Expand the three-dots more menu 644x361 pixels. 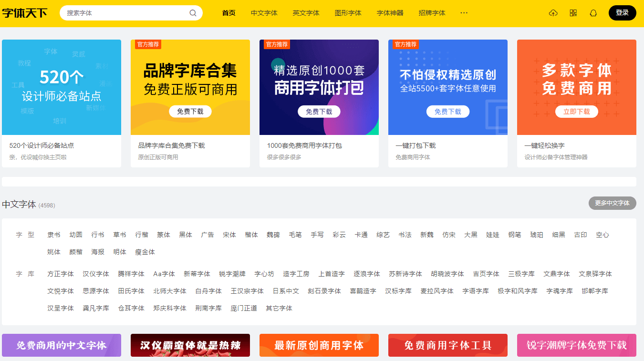(x=464, y=13)
